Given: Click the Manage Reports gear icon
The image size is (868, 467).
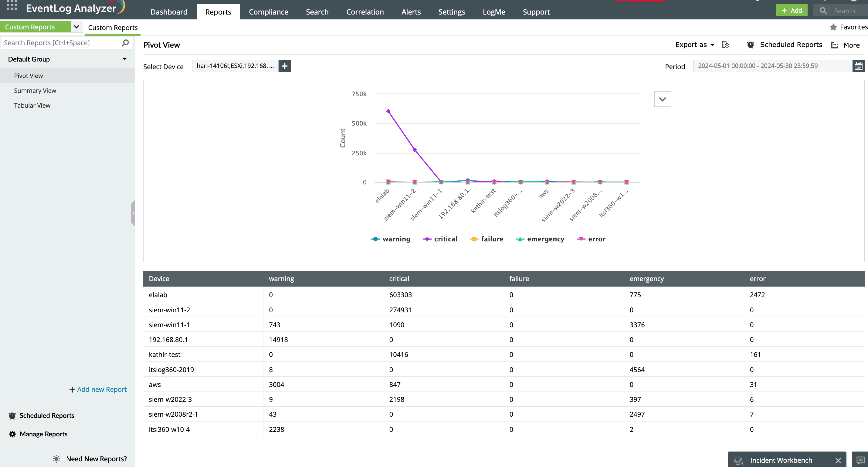Looking at the screenshot, I should (x=12, y=434).
